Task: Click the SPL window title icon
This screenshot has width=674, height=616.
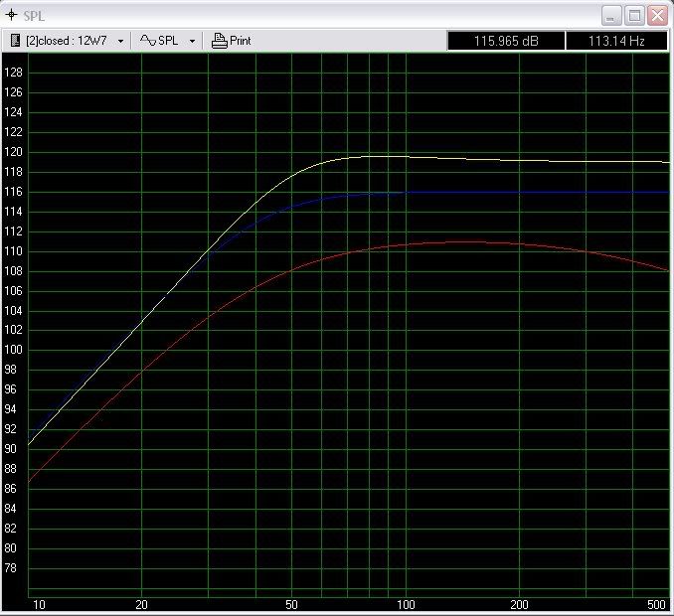Action: point(11,16)
